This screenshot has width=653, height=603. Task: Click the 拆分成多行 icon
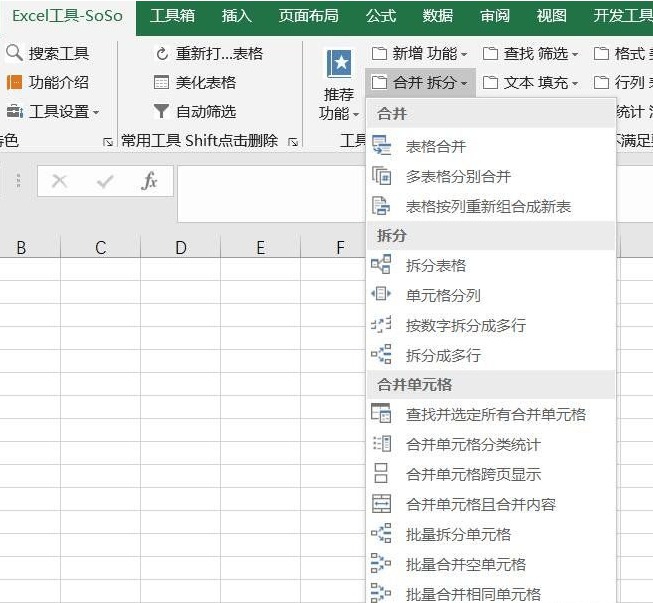(381, 354)
